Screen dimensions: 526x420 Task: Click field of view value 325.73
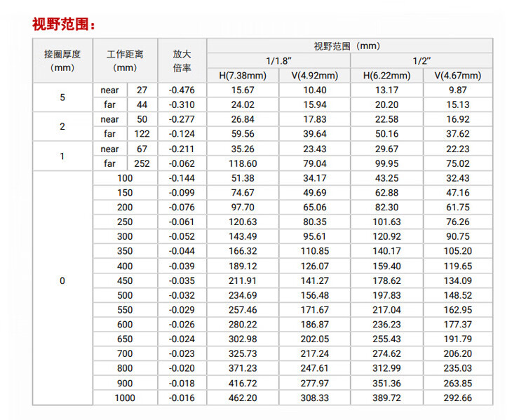[243, 353]
